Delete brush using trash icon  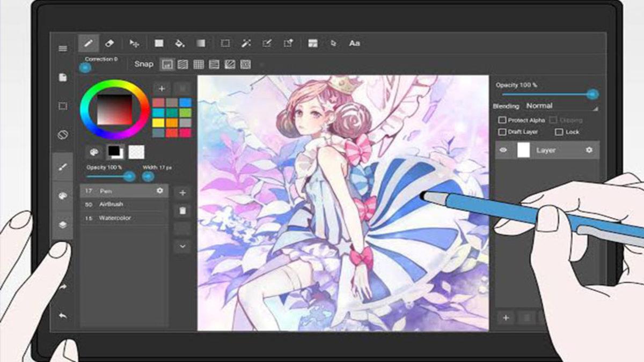tap(182, 211)
